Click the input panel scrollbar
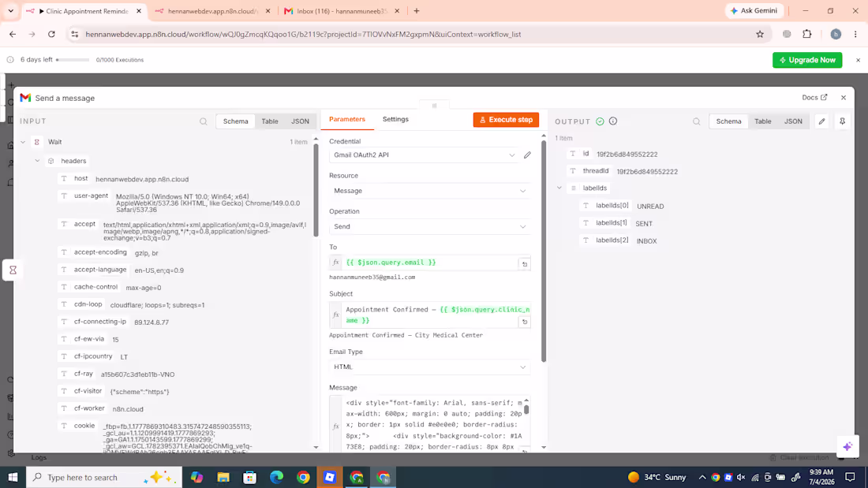868x488 pixels. (316, 190)
